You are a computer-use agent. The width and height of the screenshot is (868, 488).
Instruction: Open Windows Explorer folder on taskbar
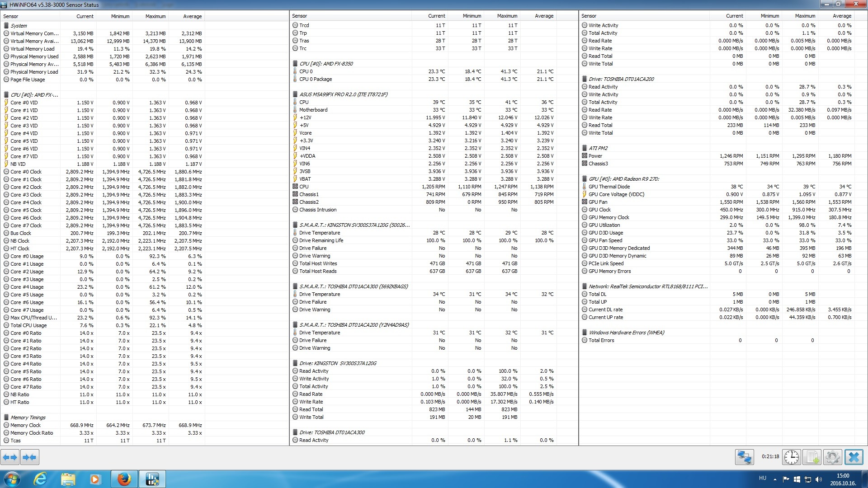[x=68, y=479]
